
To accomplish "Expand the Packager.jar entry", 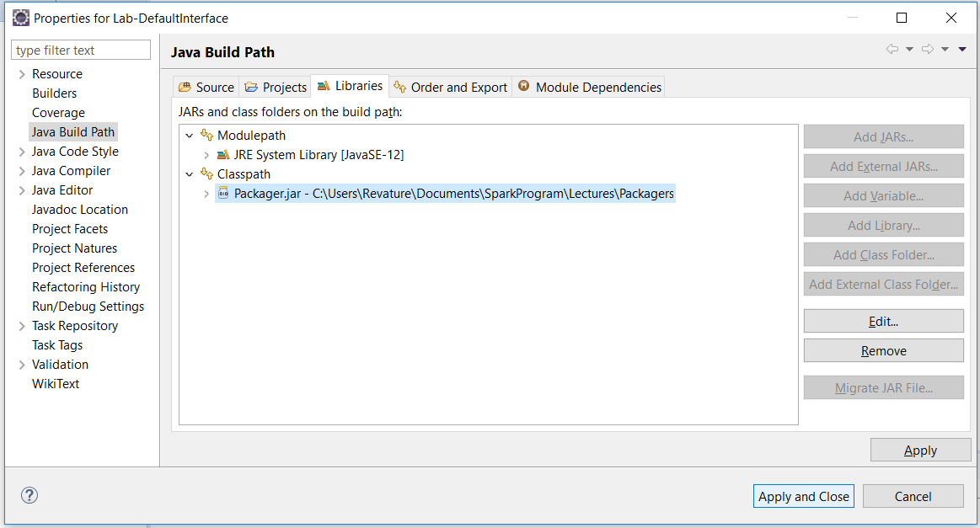I will [205, 194].
